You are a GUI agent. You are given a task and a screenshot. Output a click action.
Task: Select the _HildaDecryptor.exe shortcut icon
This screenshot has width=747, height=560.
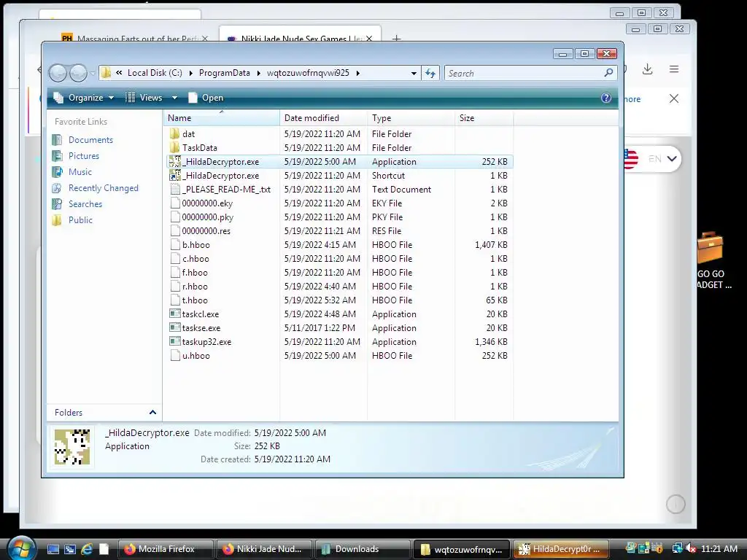tap(175, 175)
